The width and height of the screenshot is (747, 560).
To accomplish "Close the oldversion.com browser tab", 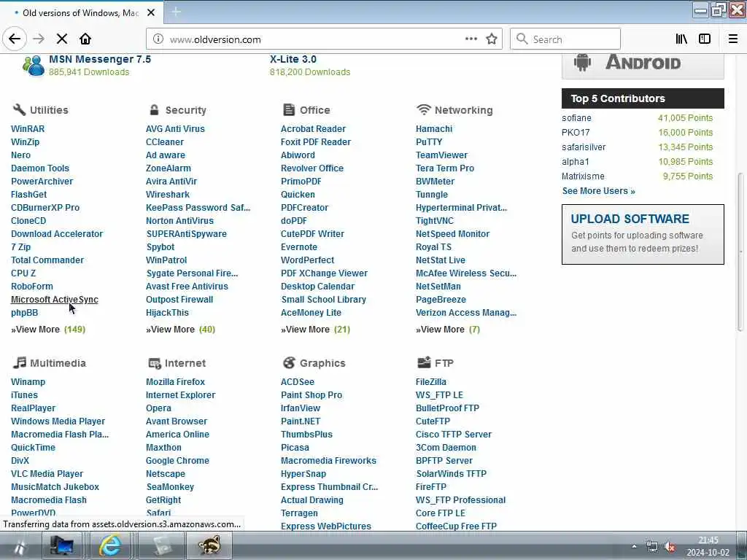I will pos(151,13).
